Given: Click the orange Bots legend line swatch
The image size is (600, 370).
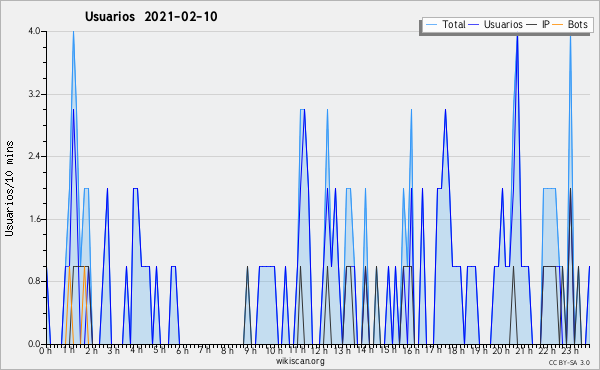Looking at the screenshot, I should [558, 25].
